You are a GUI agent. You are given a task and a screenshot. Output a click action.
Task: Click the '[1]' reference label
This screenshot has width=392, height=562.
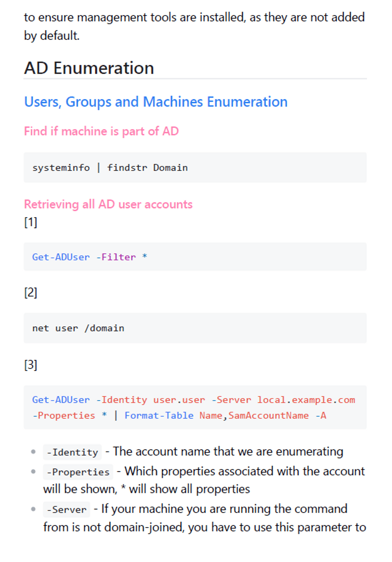(x=31, y=222)
